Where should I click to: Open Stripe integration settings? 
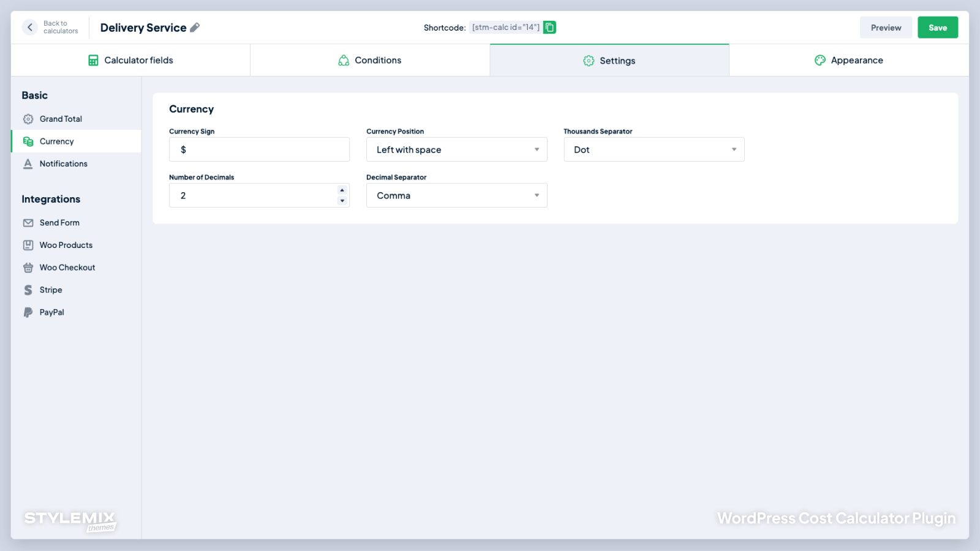[x=76, y=290]
